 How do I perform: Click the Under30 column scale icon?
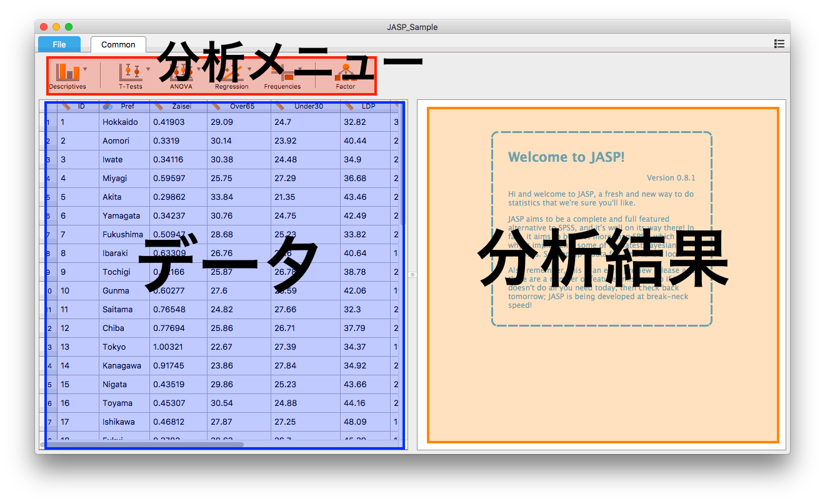coord(279,106)
